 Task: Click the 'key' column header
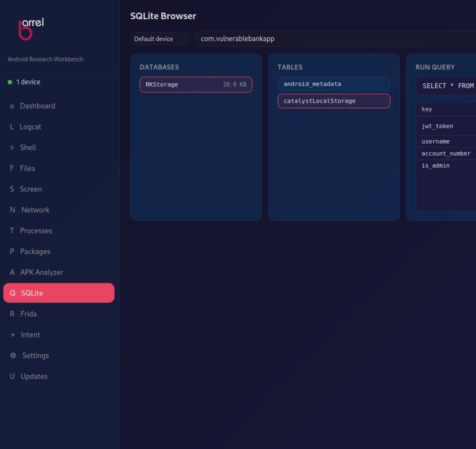(427, 109)
